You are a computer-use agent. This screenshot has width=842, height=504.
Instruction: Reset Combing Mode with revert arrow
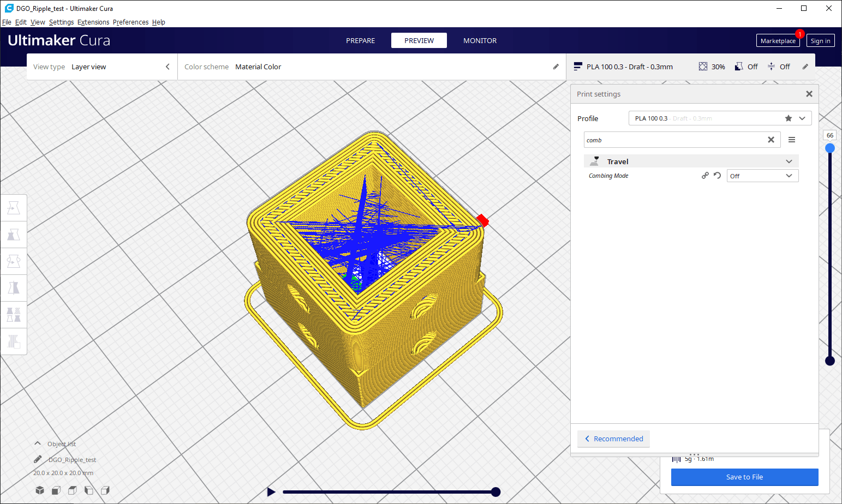717,176
